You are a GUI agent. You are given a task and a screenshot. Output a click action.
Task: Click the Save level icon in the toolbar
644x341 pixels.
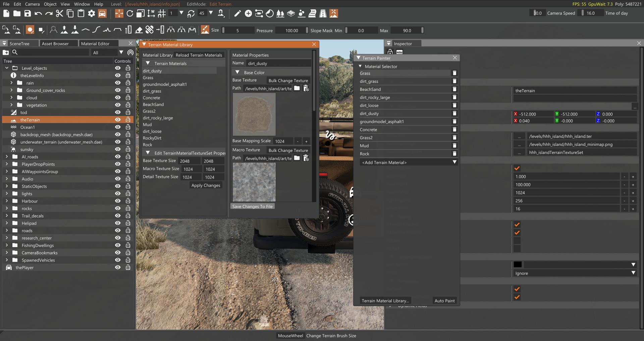point(28,13)
